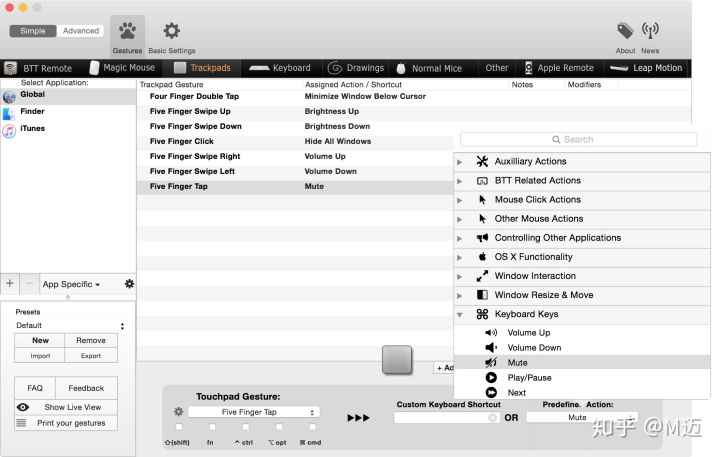Click the Custom Keyboard Shortcut field
Image resolution: width=720 pixels, height=457 pixels.
[x=447, y=418]
